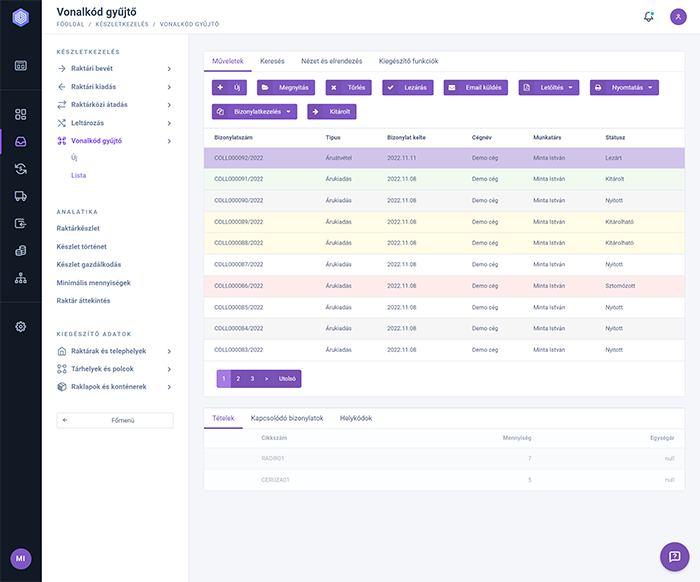Open the help chat bubble
The width and height of the screenshot is (700, 582).
675,556
